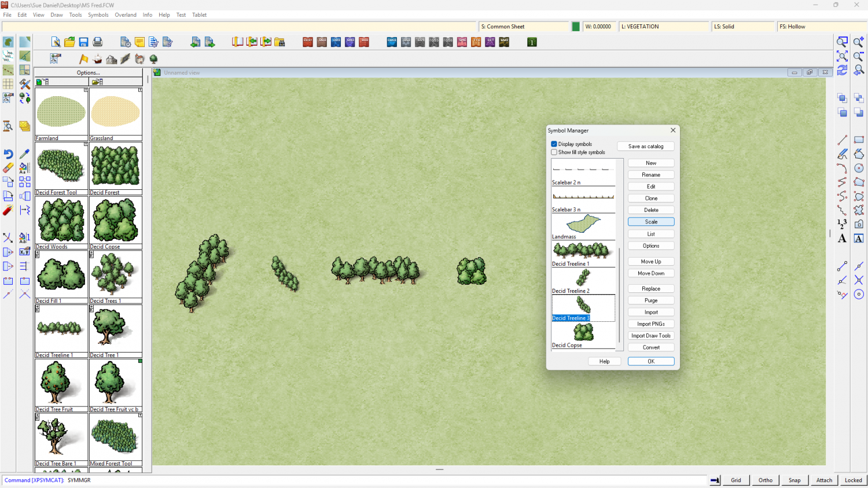This screenshot has height=488, width=868.
Task: Click the Zoom In magnifier icon
Action: click(859, 42)
